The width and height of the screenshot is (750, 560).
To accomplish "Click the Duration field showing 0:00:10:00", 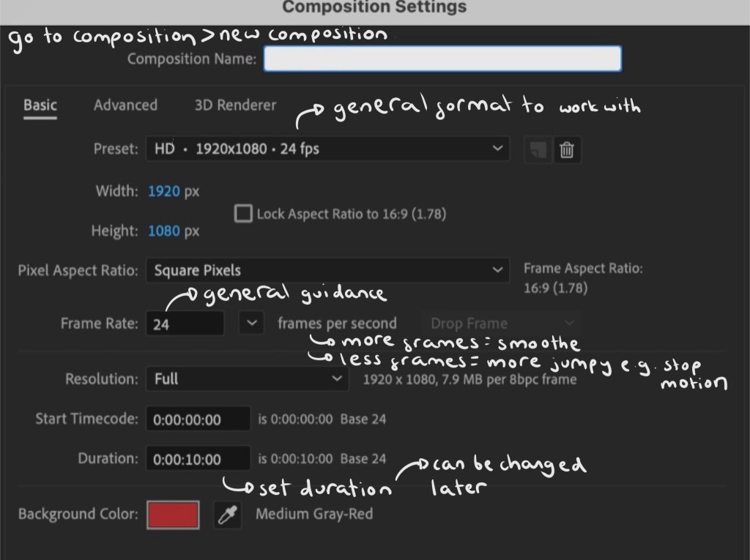I will (x=198, y=460).
